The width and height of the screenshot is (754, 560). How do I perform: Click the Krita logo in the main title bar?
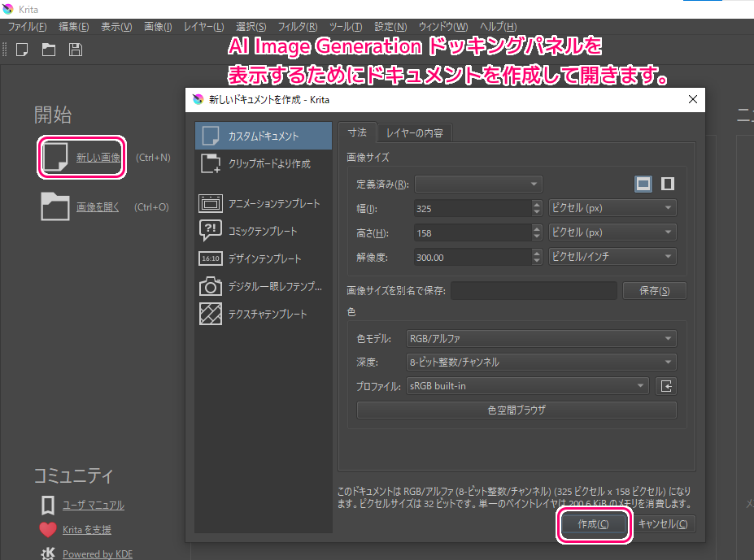(7, 9)
